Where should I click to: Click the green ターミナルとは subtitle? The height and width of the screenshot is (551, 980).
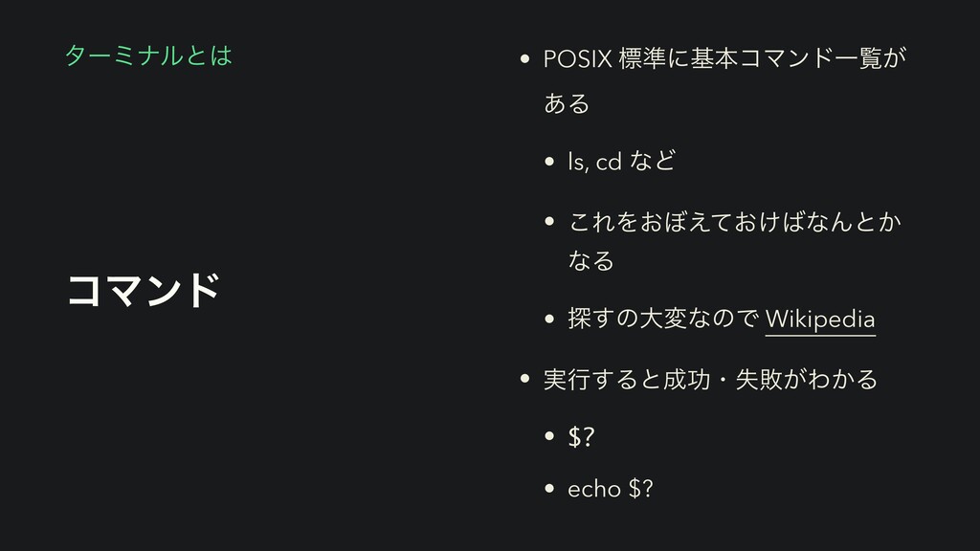pyautogui.click(x=148, y=55)
